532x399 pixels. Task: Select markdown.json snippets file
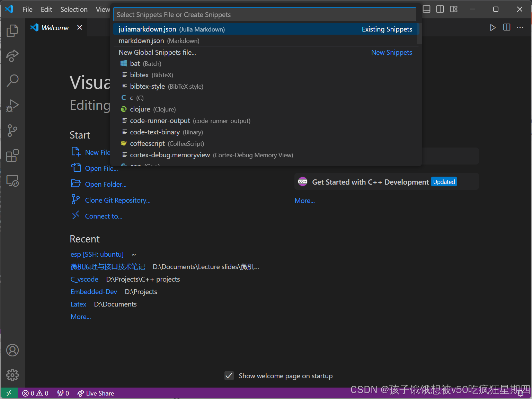point(265,41)
